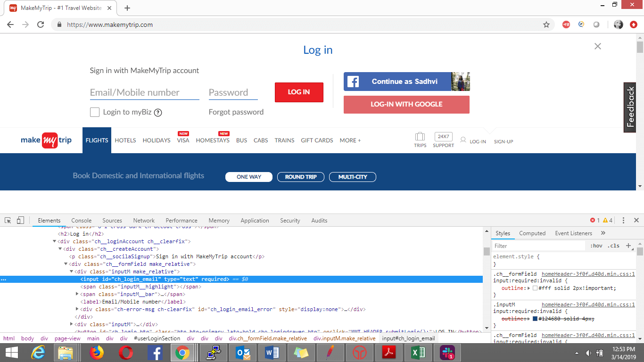Open the DevTools three-dot customize menu
Image resolution: width=644 pixels, height=362 pixels.
click(x=623, y=220)
